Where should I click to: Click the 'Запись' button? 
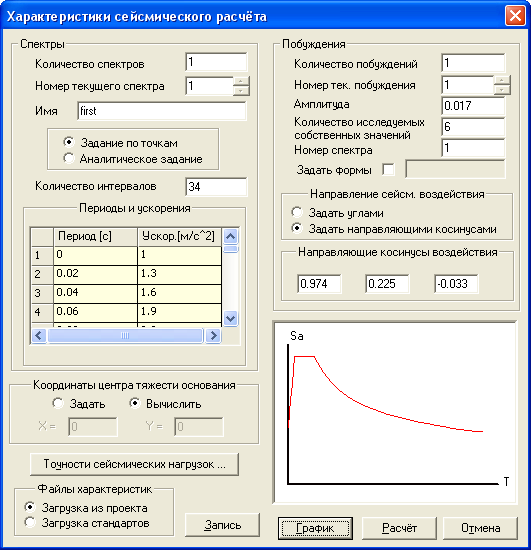[222, 525]
